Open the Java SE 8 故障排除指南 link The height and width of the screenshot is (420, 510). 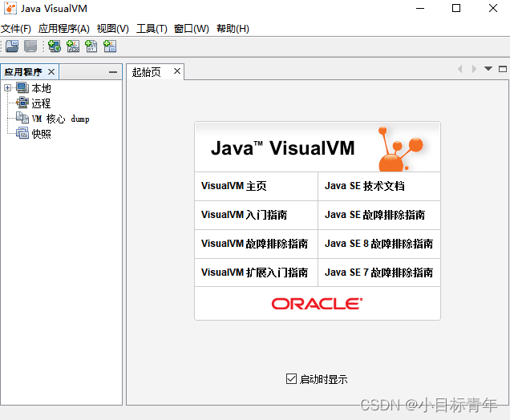pos(378,244)
